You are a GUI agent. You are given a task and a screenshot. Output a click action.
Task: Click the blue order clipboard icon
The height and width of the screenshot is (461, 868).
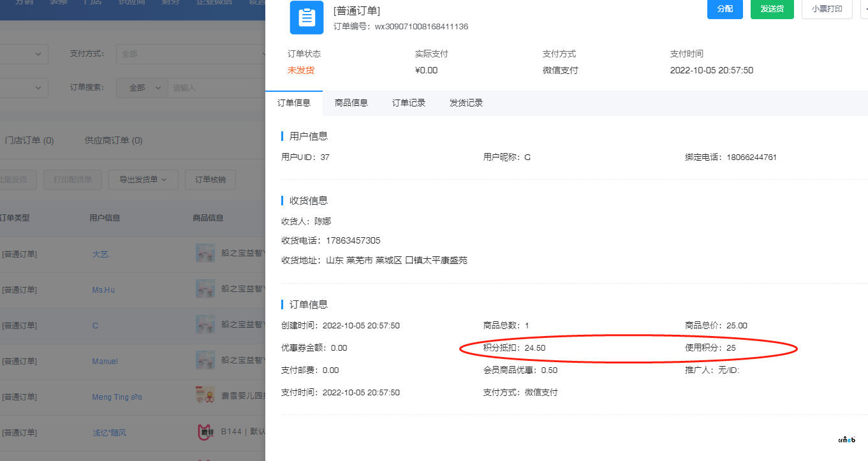307,17
